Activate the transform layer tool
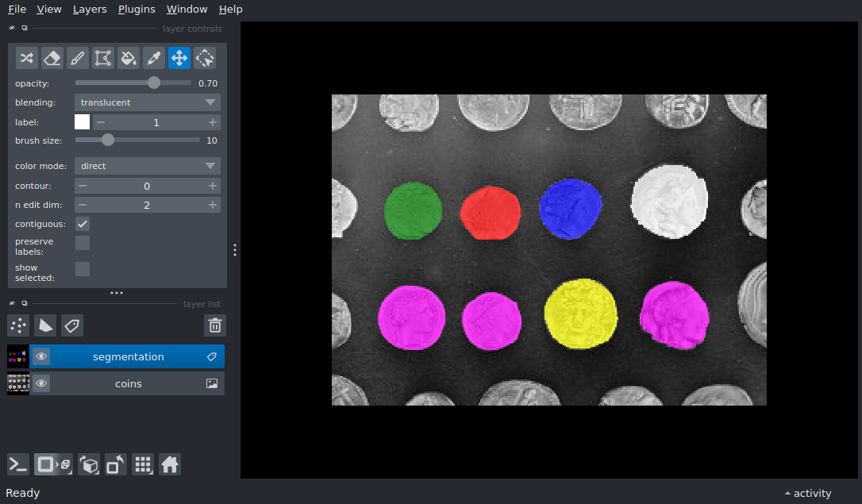 click(x=205, y=58)
